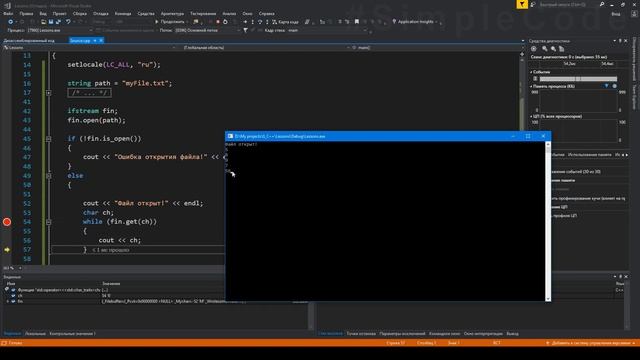Viewport: 640px width, 360px height.
Task: Open the Проект menu
Action: [59, 13]
